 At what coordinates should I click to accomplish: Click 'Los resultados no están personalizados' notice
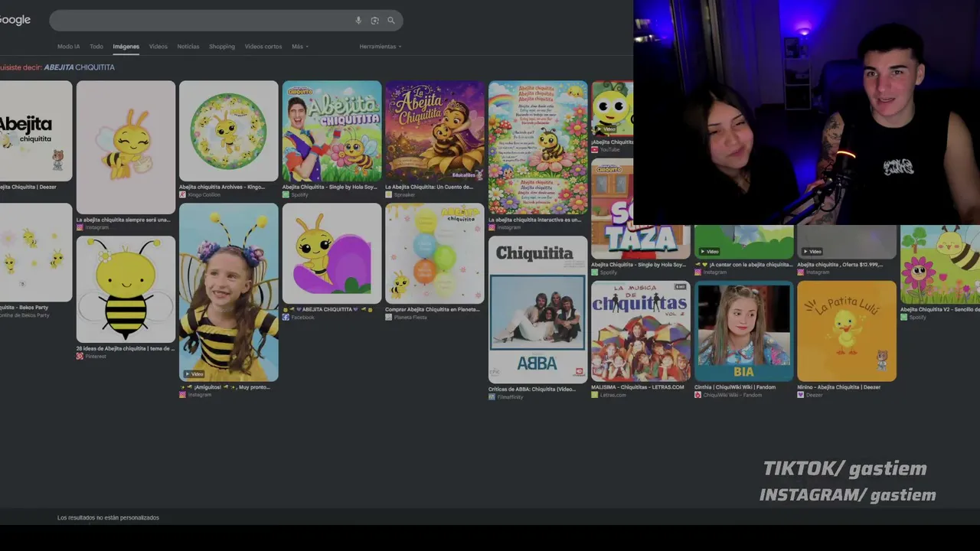coord(108,518)
